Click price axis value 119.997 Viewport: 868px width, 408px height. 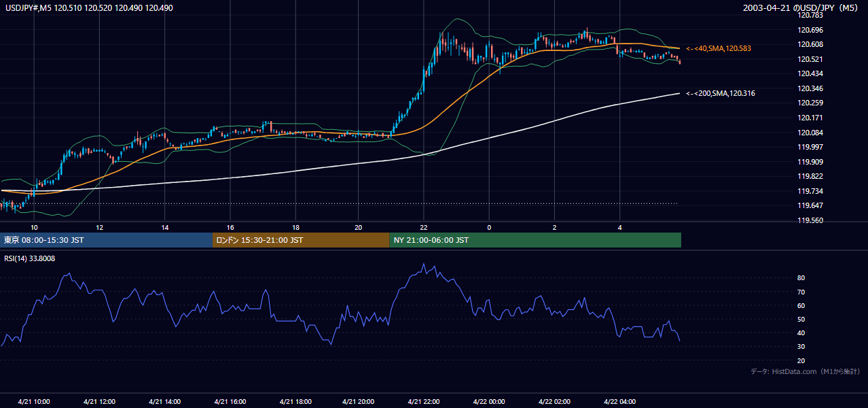coord(811,147)
